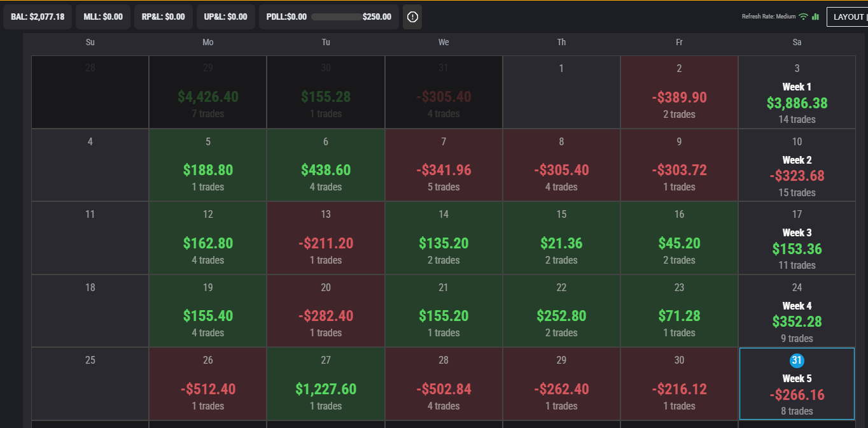Click the UP&L: $0.00 indicator

tap(226, 17)
